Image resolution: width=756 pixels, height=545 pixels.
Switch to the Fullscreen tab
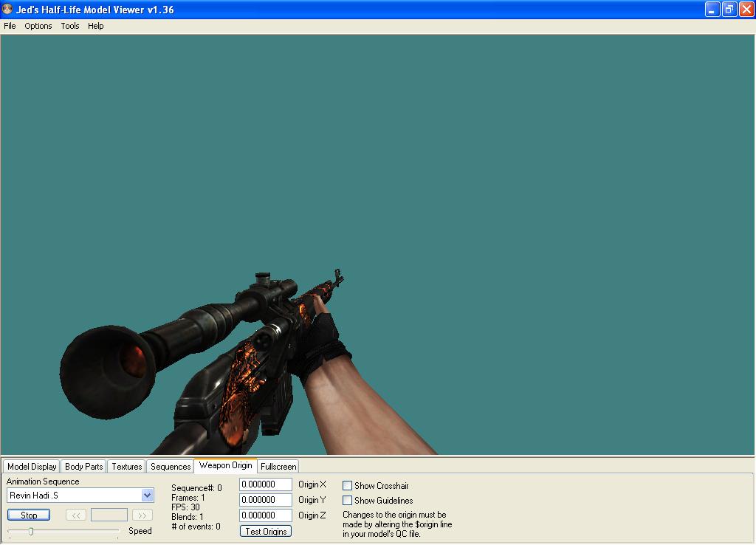[278, 467]
